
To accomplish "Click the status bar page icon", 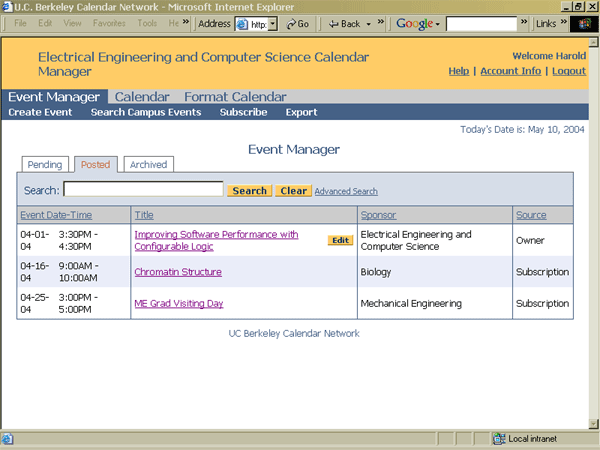I will pyautogui.click(x=7, y=439).
